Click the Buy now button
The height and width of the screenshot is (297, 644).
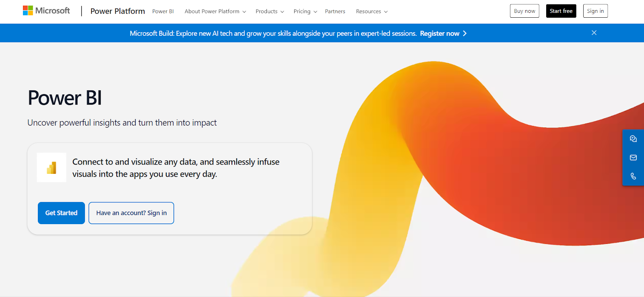pyautogui.click(x=524, y=11)
